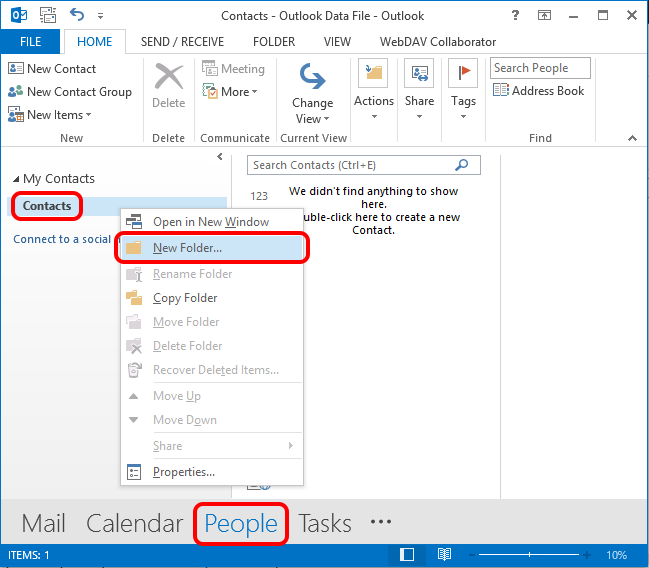The image size is (649, 568).
Task: Click the zoom in plus button
Action: (x=587, y=555)
